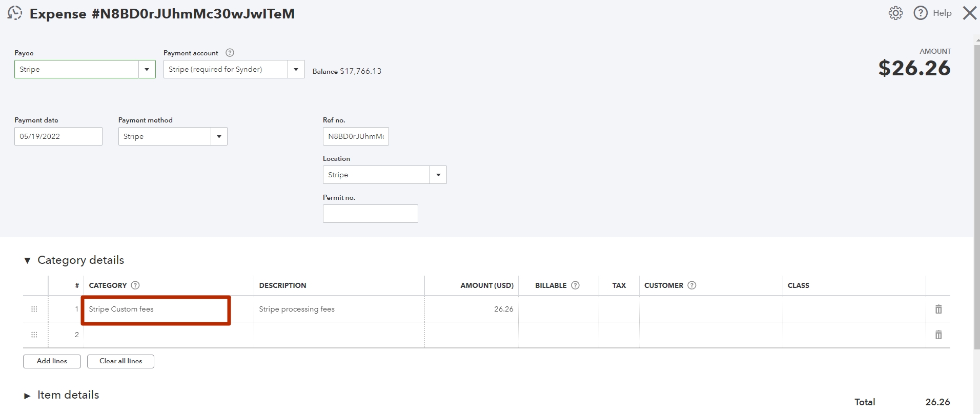The width and height of the screenshot is (980, 414).
Task: Open the recent transactions history icon
Action: (15, 13)
